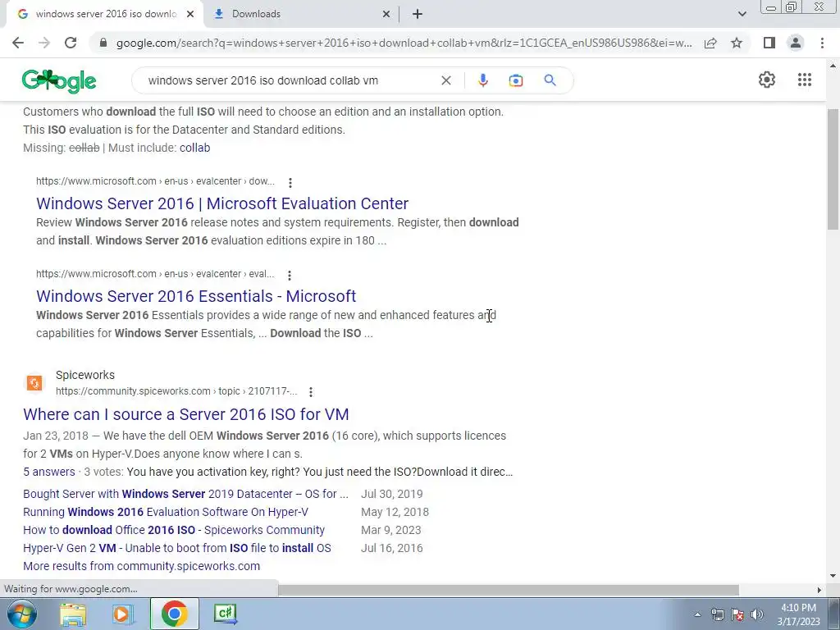Click the scroll down arrow

coord(833,576)
